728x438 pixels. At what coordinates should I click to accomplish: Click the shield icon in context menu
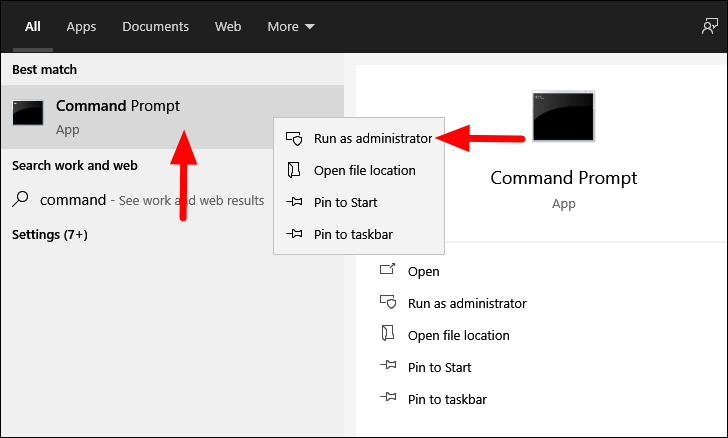coord(294,138)
